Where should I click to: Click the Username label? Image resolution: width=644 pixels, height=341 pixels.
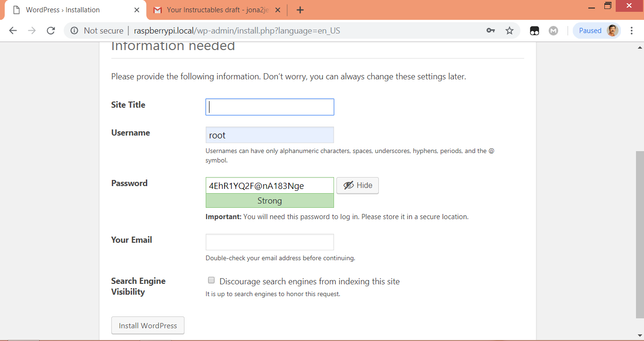click(x=131, y=133)
